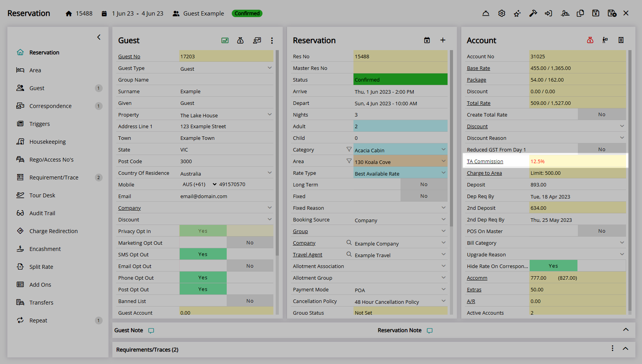
Task: Toggle Hide Rate On Correspondence switch
Action: click(x=577, y=266)
